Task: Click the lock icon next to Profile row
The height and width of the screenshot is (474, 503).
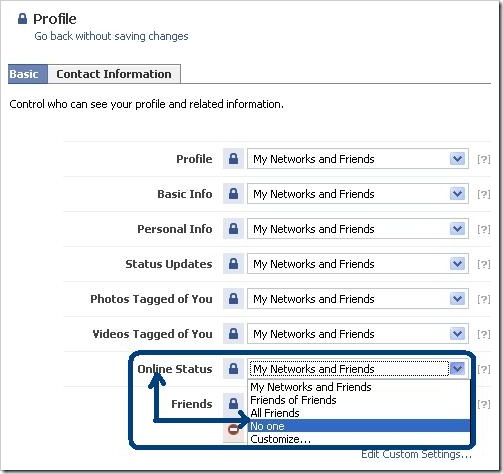Action: click(233, 159)
